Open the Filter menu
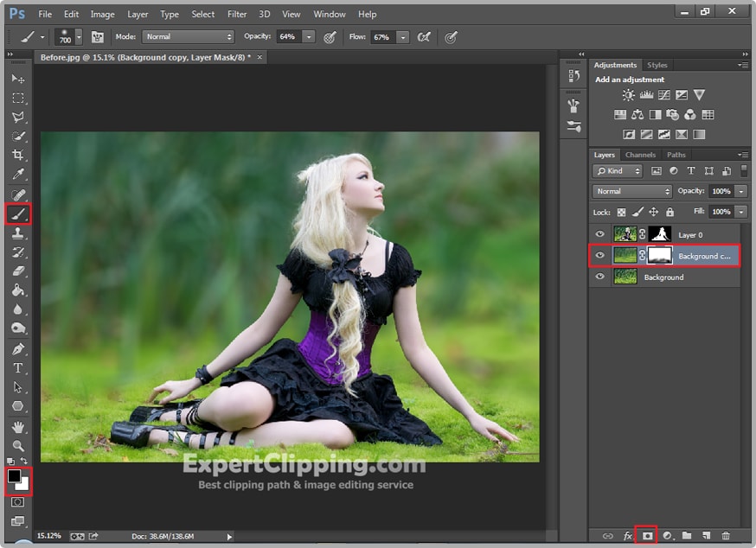This screenshot has height=548, width=756. pos(237,14)
